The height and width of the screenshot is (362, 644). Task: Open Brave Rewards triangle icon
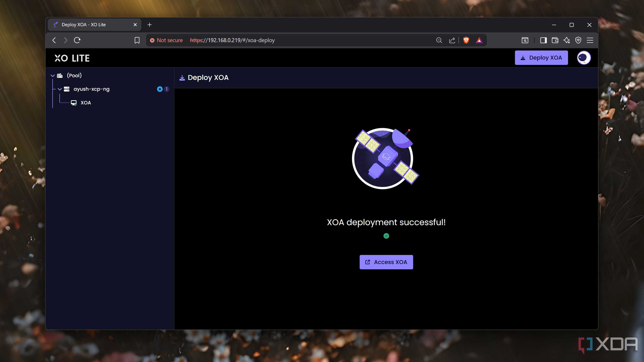click(479, 40)
